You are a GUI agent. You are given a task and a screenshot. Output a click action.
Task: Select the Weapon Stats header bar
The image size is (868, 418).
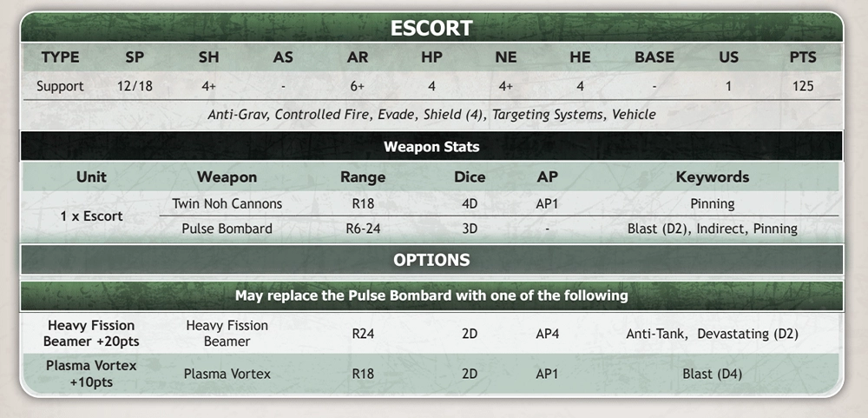(x=431, y=147)
